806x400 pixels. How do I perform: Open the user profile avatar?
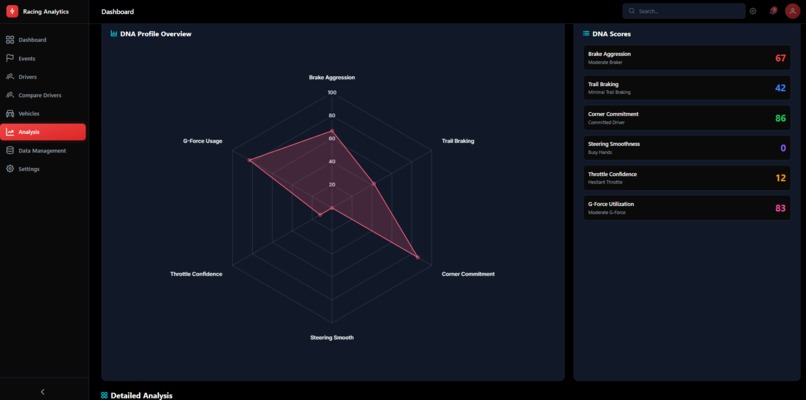pos(792,11)
